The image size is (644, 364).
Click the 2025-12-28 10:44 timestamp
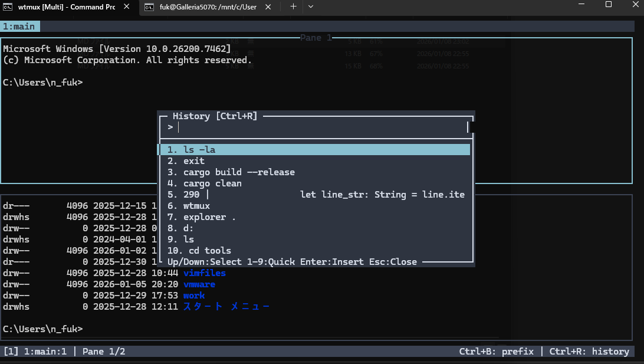tap(136, 273)
